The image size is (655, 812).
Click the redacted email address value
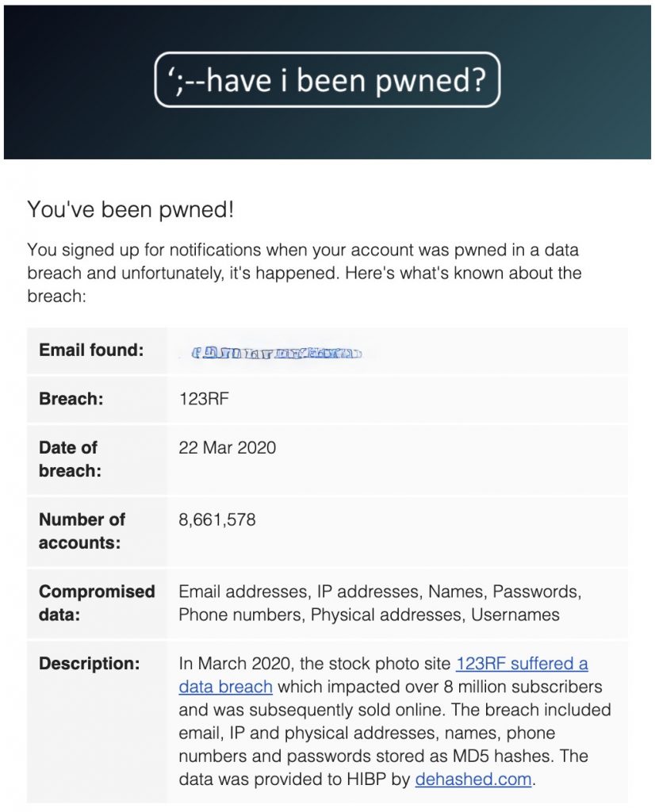277,354
